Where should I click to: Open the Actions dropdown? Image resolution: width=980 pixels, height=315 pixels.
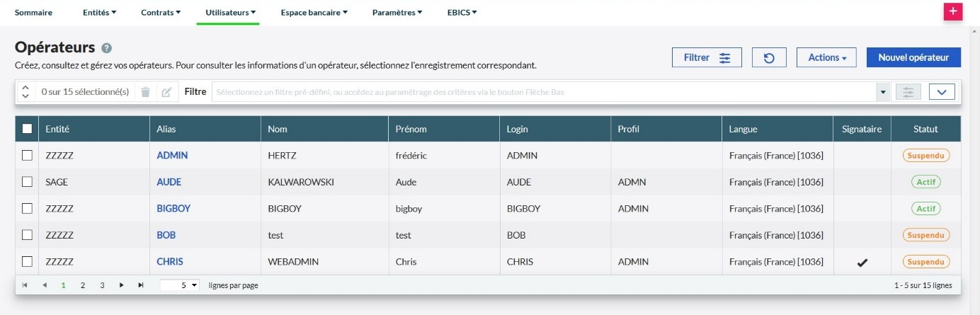[x=826, y=57]
